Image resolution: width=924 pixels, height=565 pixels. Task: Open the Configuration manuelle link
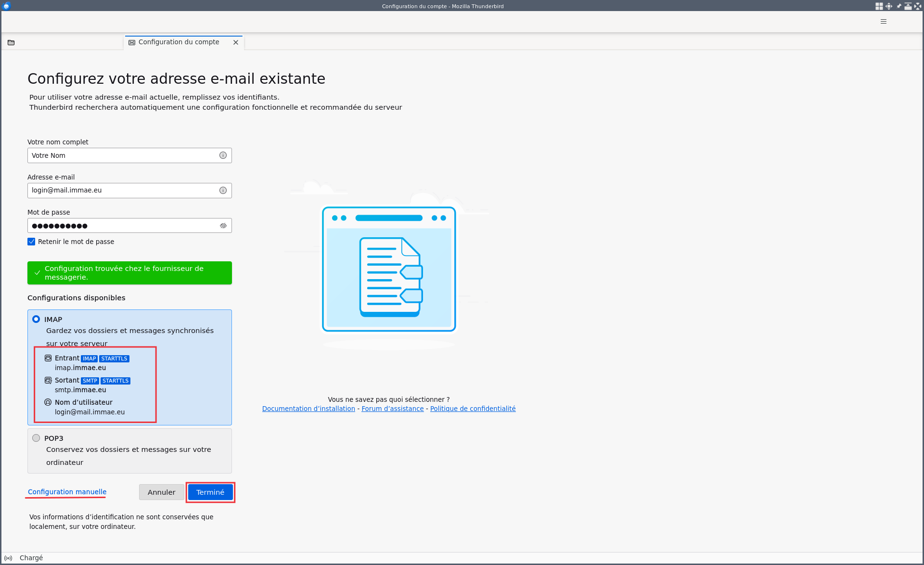[67, 492]
